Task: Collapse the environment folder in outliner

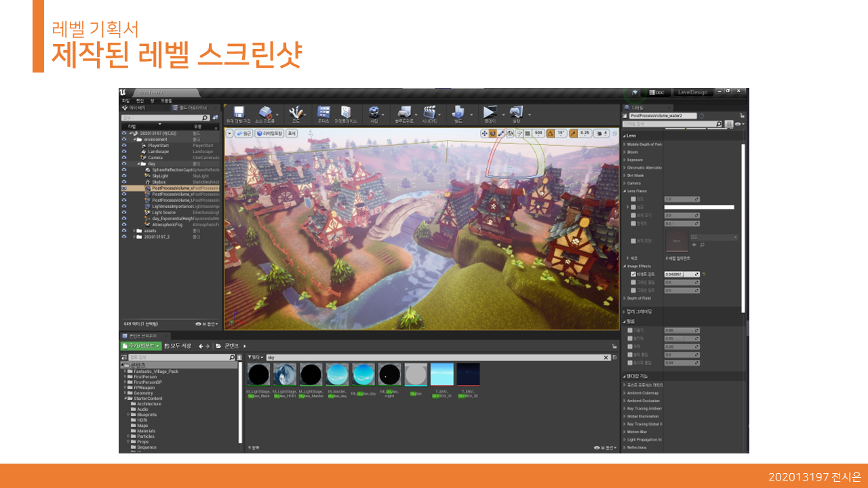Action: [x=134, y=139]
